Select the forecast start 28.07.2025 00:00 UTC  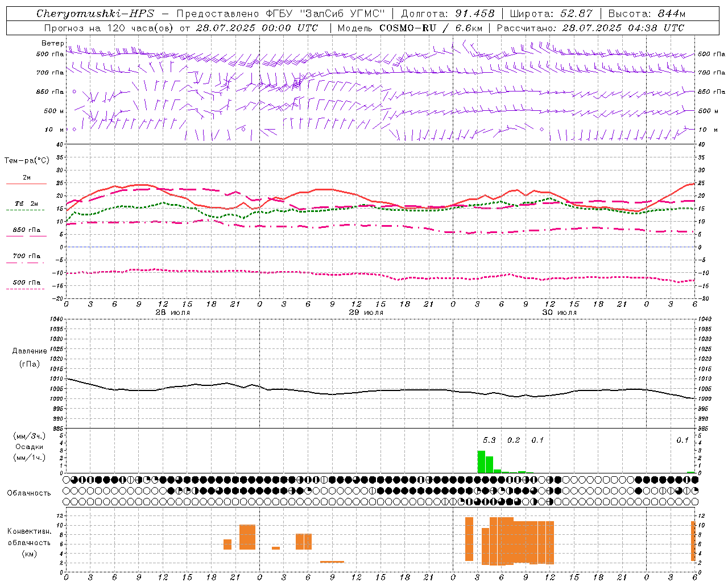click(257, 28)
